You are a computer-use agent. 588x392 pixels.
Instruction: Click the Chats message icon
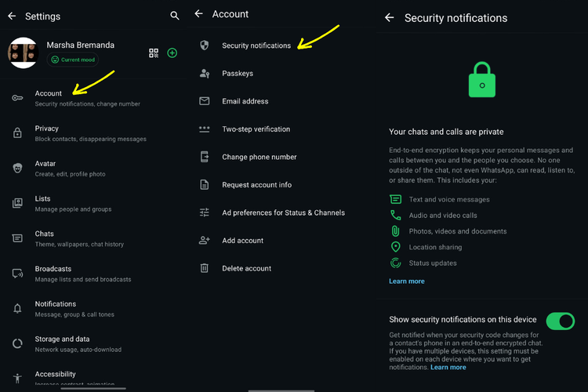[x=17, y=238]
